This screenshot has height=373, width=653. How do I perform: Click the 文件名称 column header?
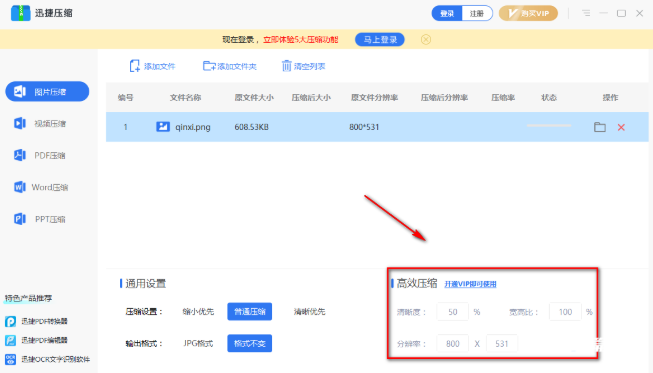[x=185, y=97]
